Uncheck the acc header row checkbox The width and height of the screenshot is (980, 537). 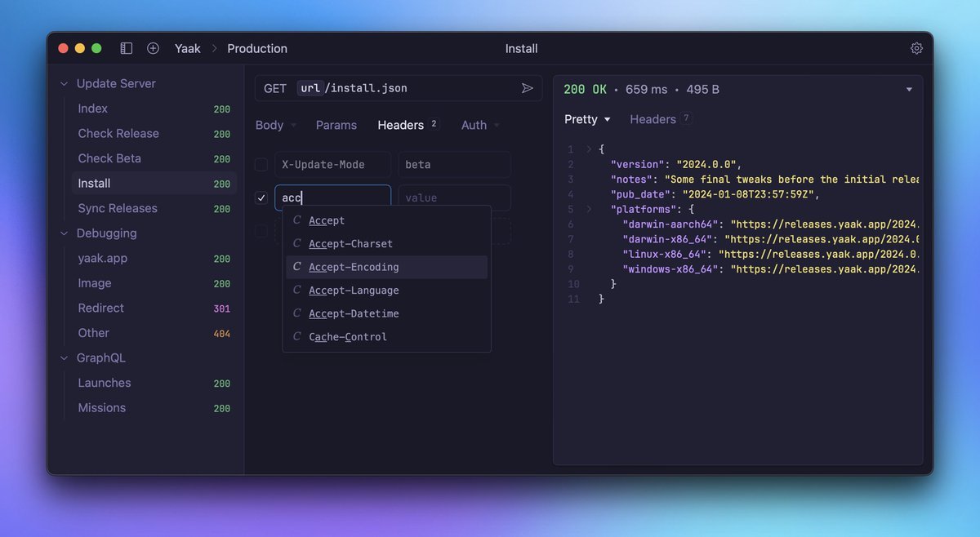click(261, 197)
